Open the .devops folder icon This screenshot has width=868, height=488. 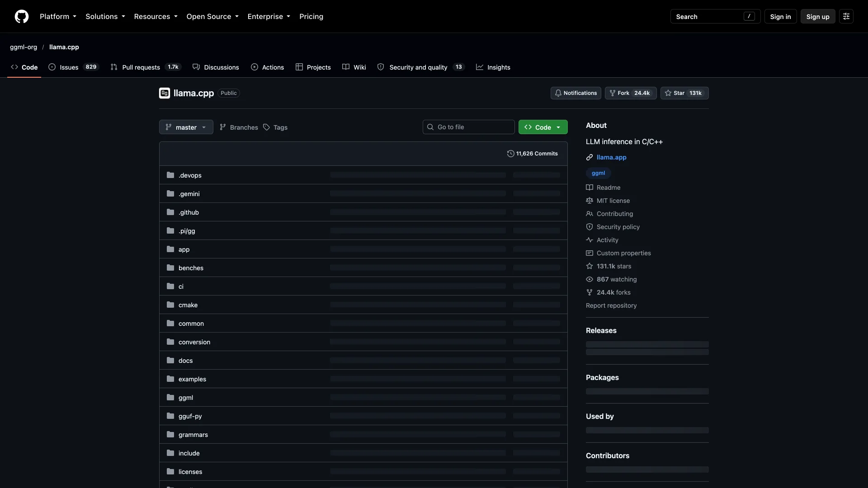pyautogui.click(x=170, y=175)
